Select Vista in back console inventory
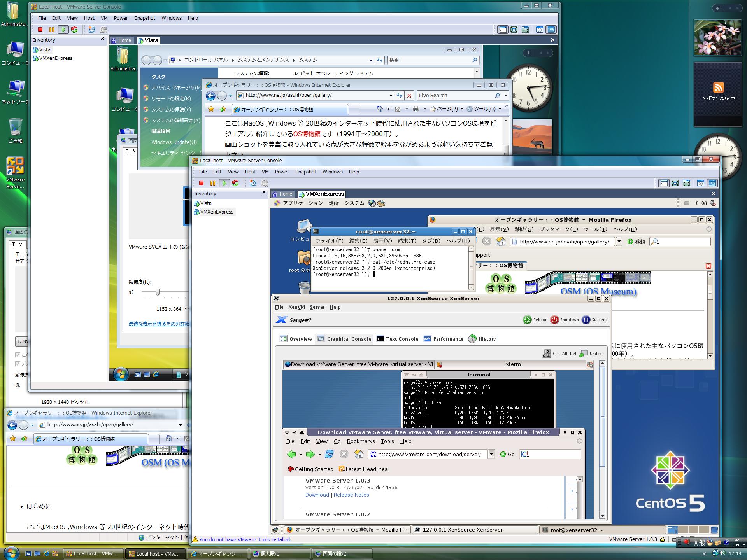Screen dimensions: 747x560 [x=42, y=50]
